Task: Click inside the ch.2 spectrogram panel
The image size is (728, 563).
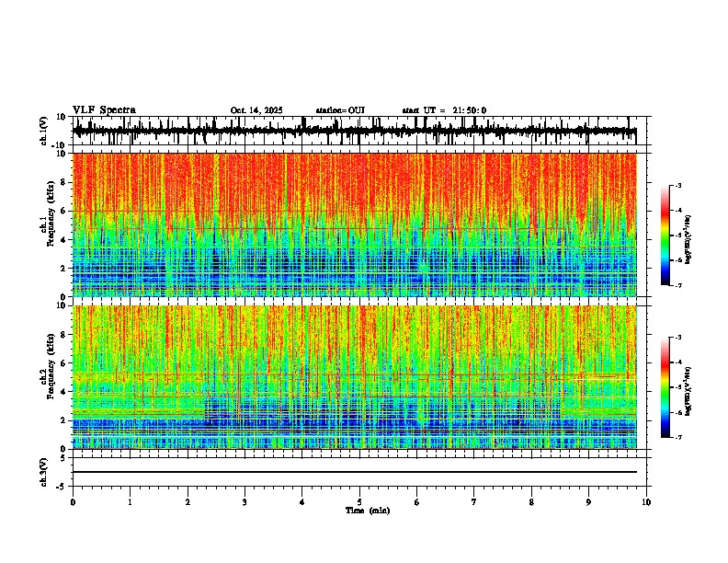Action: click(354, 377)
